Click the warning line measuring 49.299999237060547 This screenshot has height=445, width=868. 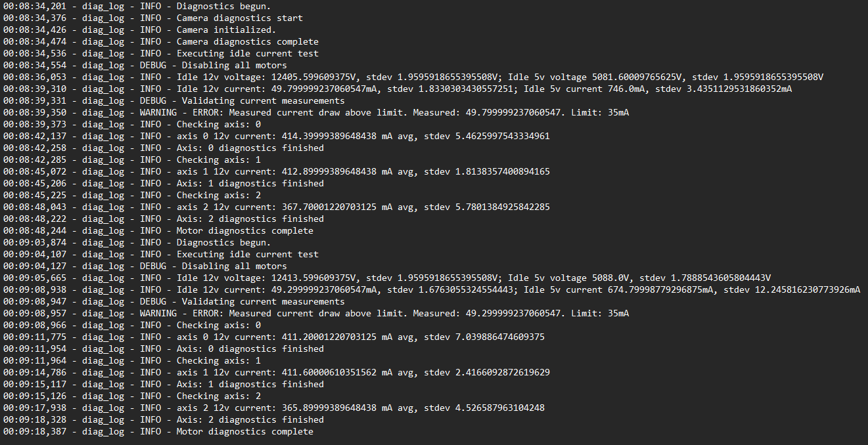pyautogui.click(x=384, y=314)
